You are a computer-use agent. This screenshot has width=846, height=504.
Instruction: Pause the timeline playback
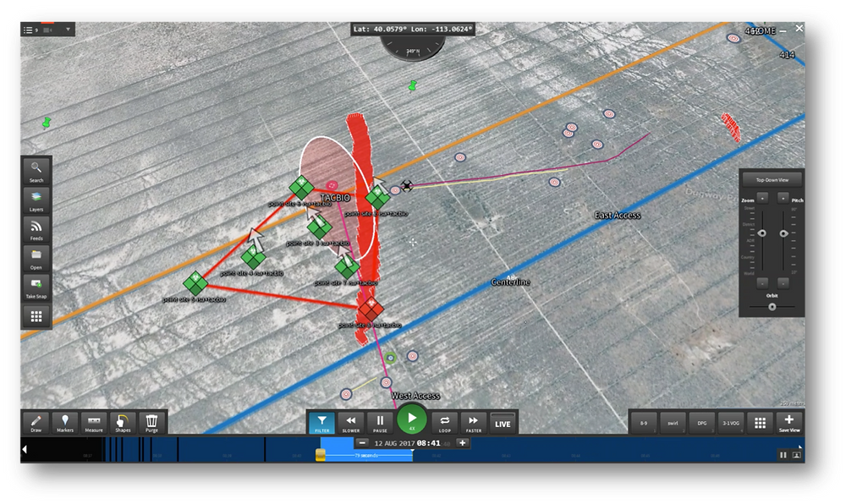click(380, 423)
